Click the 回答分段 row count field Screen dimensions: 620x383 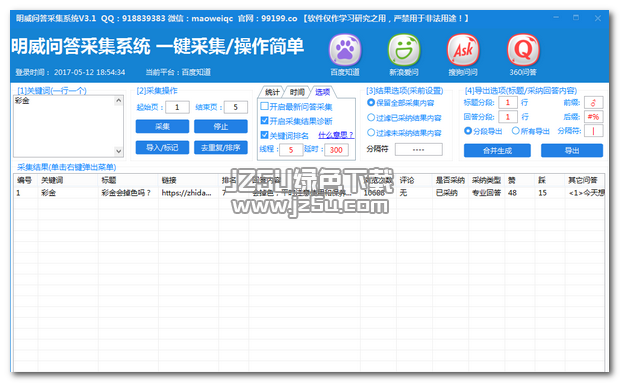click(508, 117)
